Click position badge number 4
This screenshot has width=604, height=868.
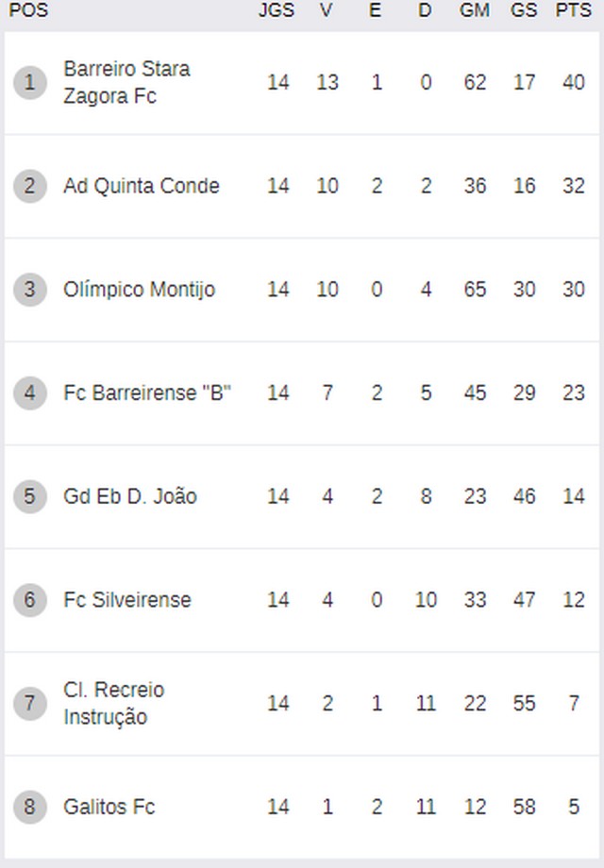[30, 393]
